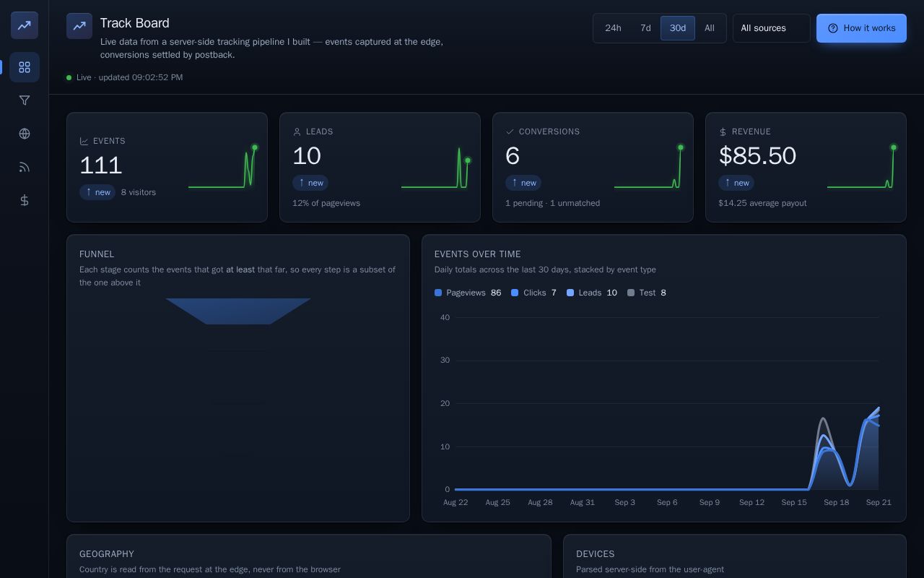
Task: Click the Leads legend color swatch
Action: point(570,293)
